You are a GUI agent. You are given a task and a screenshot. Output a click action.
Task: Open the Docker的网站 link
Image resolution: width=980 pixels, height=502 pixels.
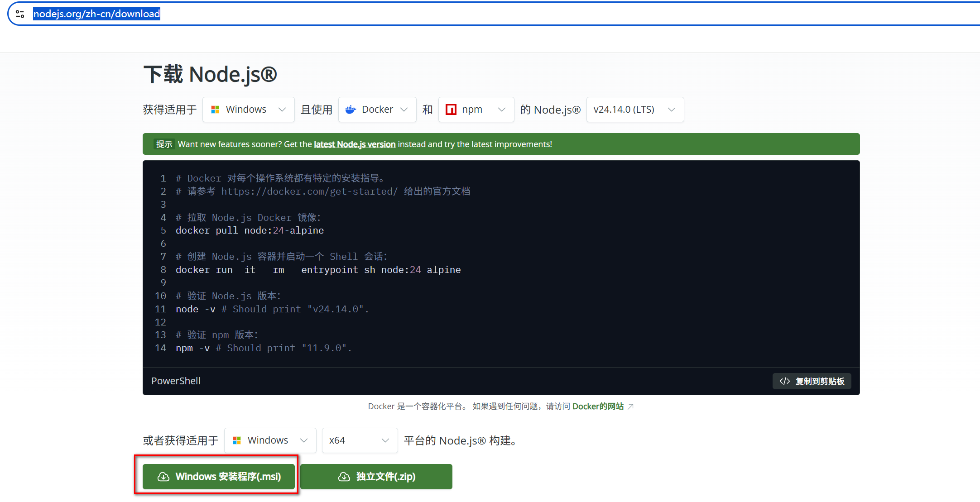(x=597, y=406)
